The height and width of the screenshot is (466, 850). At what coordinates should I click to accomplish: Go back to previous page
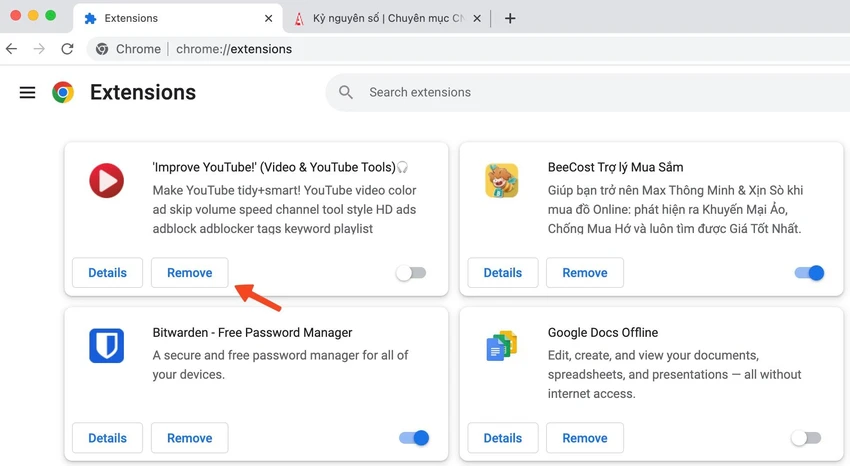point(11,49)
